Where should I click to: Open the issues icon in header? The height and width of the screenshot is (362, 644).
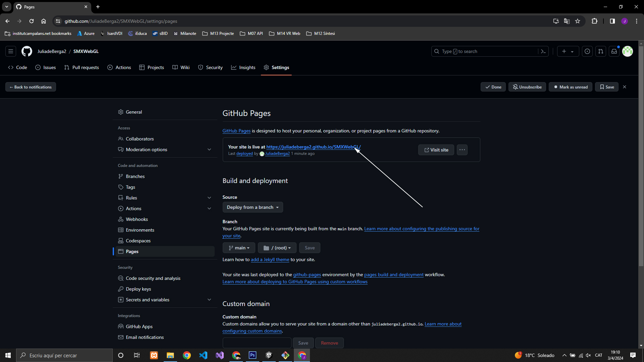pos(587,51)
